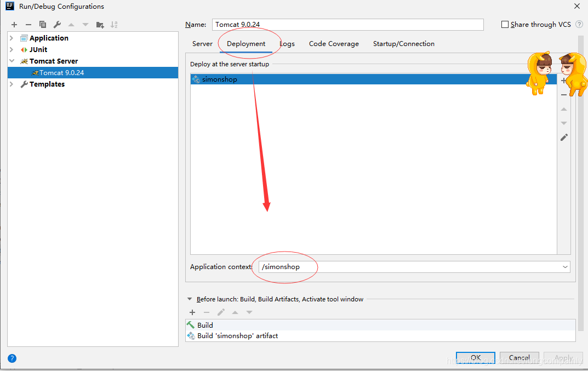Open the Startup/Connection tab
This screenshot has width=588, height=371.
(404, 44)
